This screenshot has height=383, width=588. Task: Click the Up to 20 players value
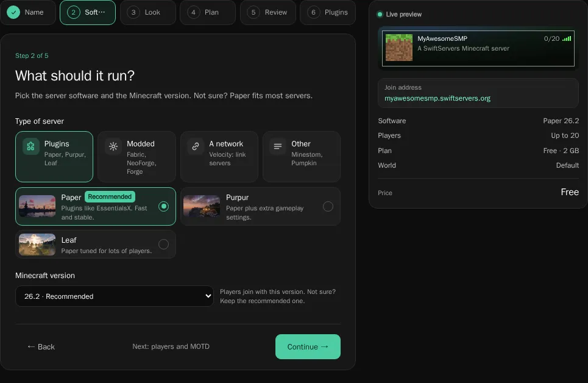[x=565, y=135]
